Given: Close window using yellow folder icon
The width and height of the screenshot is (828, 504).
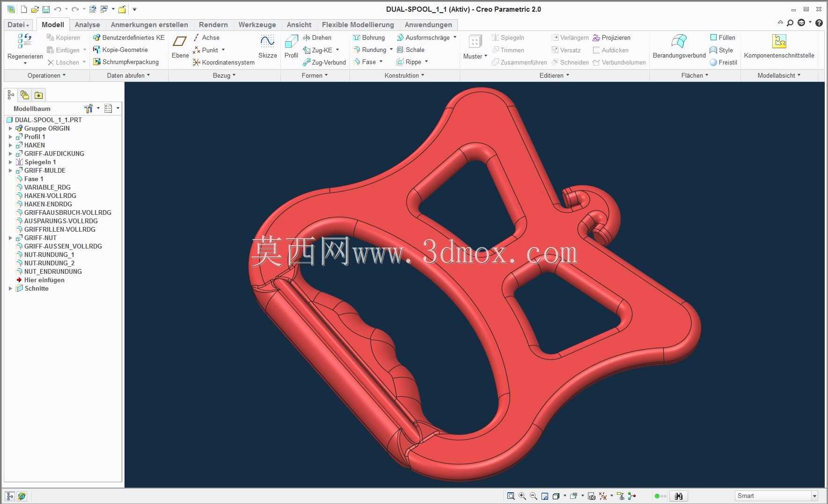Looking at the screenshot, I should click(x=122, y=9).
